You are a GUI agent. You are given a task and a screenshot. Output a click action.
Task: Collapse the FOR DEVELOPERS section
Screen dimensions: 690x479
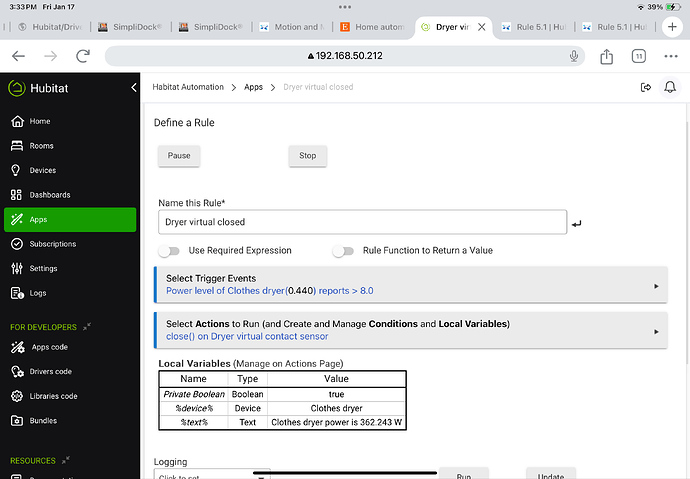[87, 326]
